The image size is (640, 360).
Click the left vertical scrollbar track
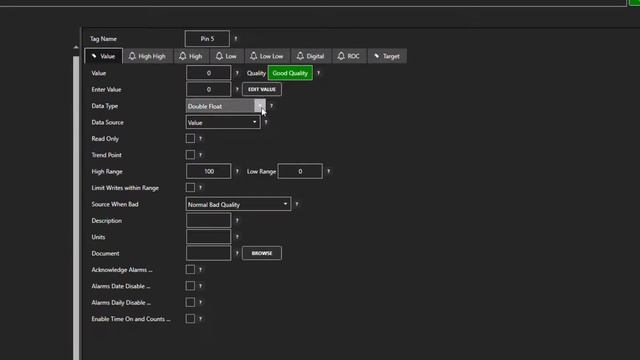pyautogui.click(x=76, y=208)
